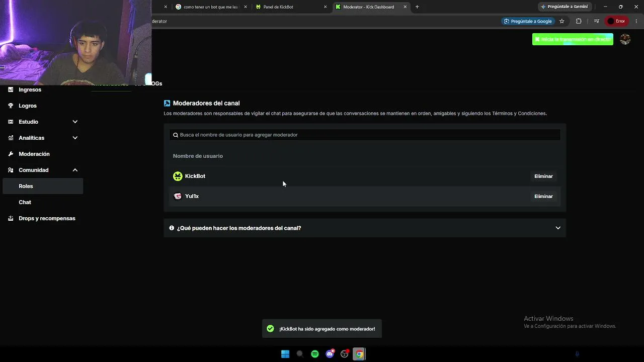Close the Panel de KickBot tab

pos(325,7)
